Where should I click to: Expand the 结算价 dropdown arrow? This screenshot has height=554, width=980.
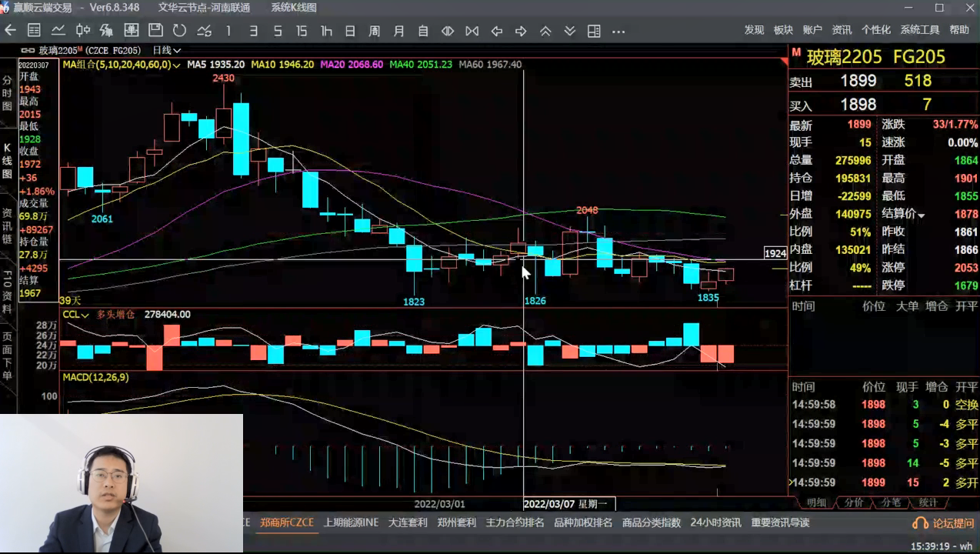[921, 215]
